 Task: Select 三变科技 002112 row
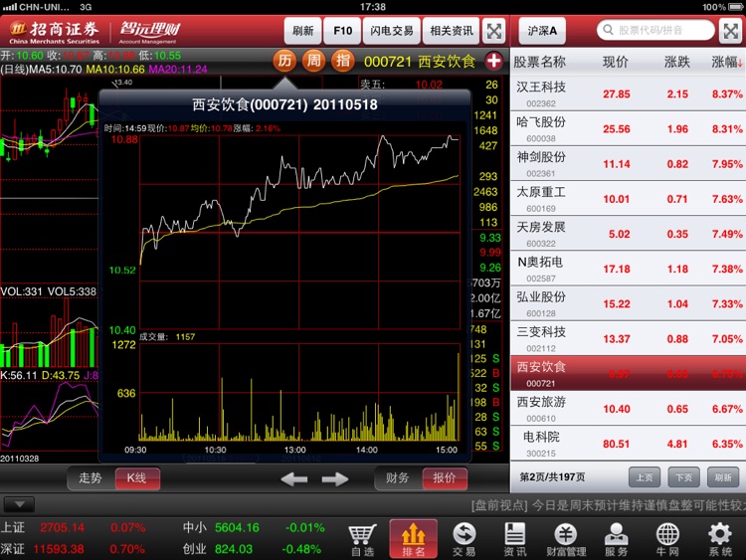[628, 339]
